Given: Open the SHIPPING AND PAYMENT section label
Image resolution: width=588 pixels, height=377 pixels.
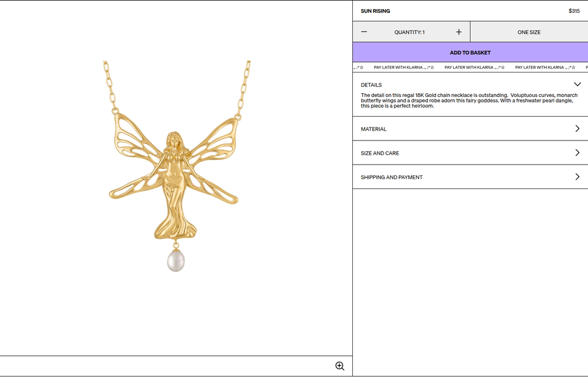Looking at the screenshot, I should (391, 177).
